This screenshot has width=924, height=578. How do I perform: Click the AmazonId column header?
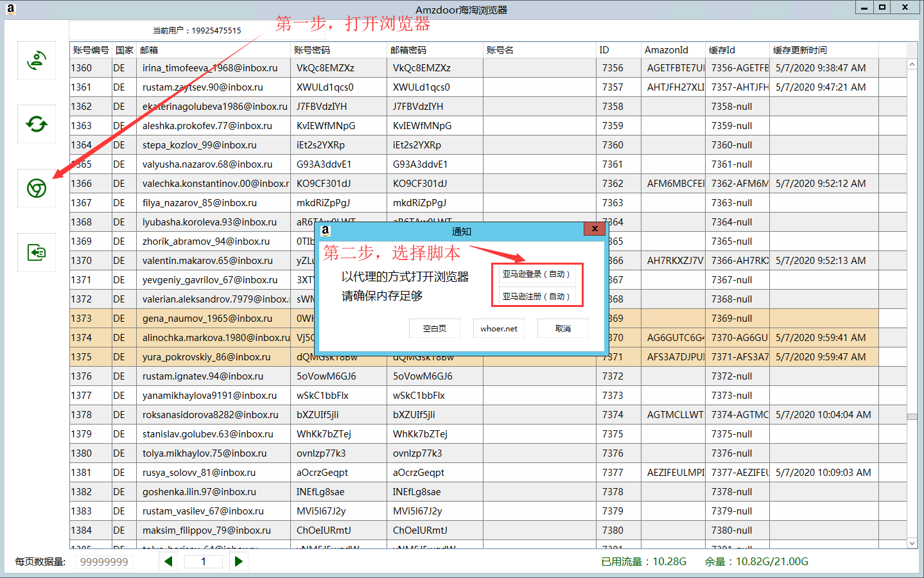point(674,50)
